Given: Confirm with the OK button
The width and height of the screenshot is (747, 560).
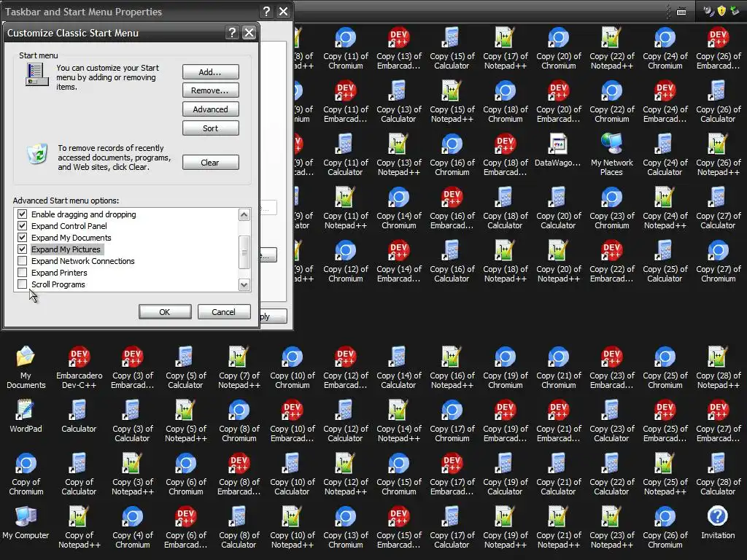Looking at the screenshot, I should pos(165,312).
